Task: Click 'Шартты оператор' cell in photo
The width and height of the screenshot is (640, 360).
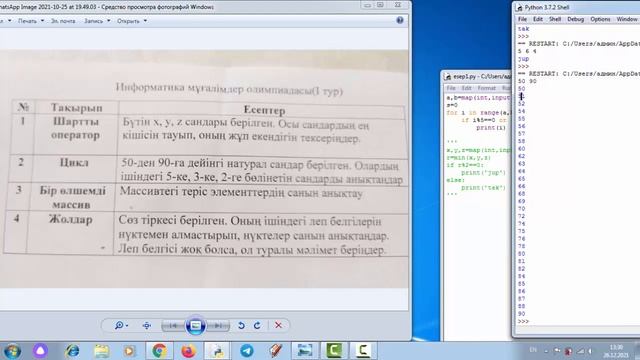Action: (76, 128)
